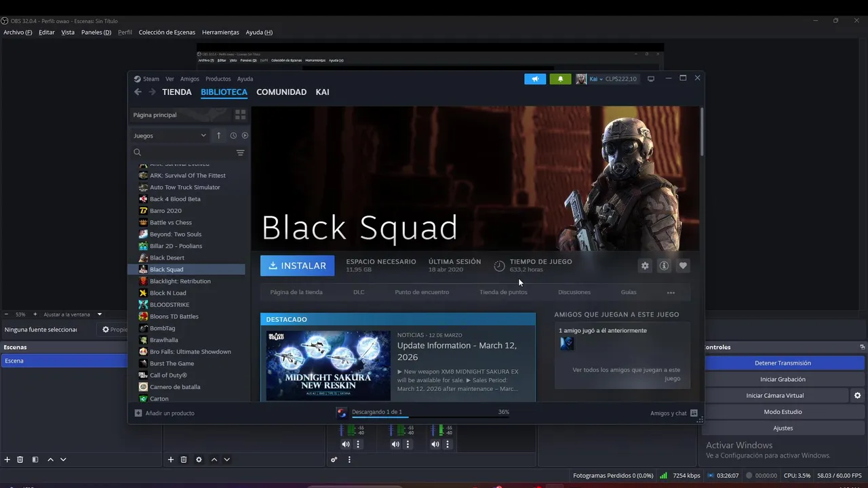This screenshot has width=868, height=488.
Task: Open Steam notifications bell
Action: point(560,79)
